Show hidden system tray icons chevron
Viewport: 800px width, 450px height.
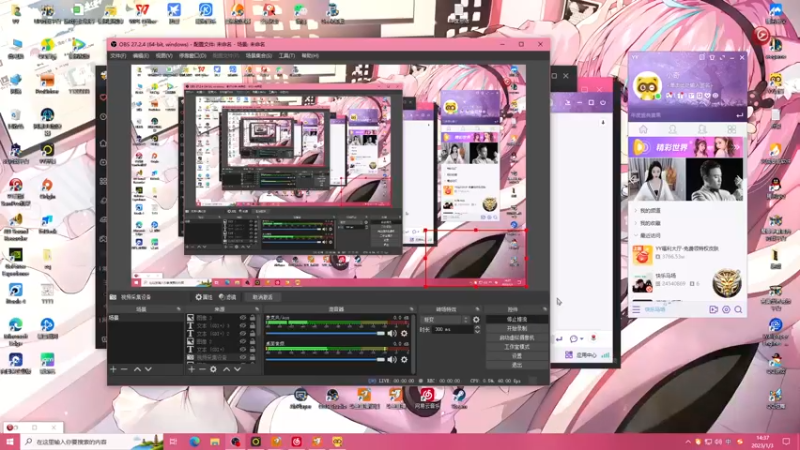click(x=688, y=442)
